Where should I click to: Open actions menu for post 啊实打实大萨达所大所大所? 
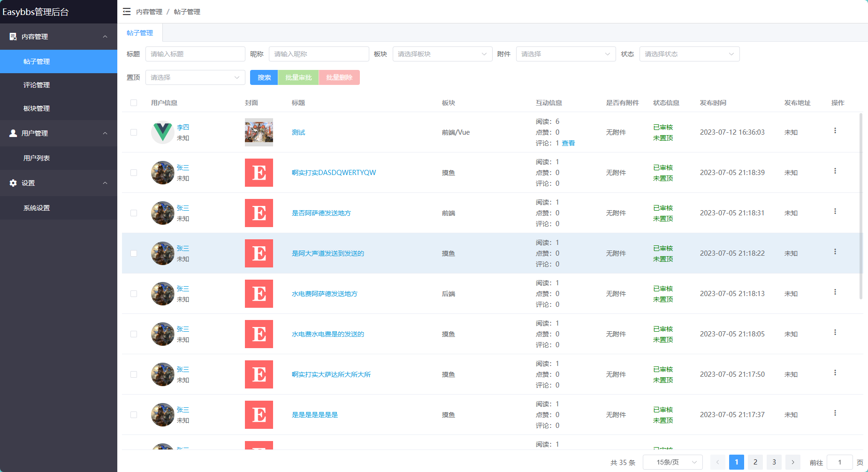click(x=835, y=373)
